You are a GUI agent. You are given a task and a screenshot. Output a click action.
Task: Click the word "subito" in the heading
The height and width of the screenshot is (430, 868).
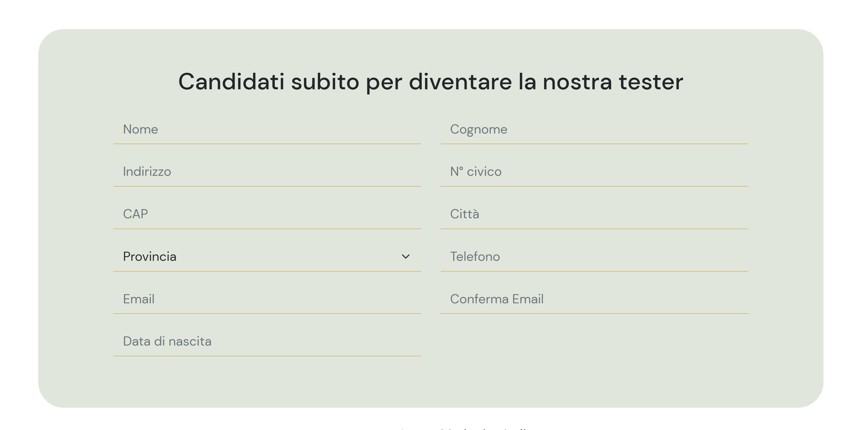coord(325,82)
